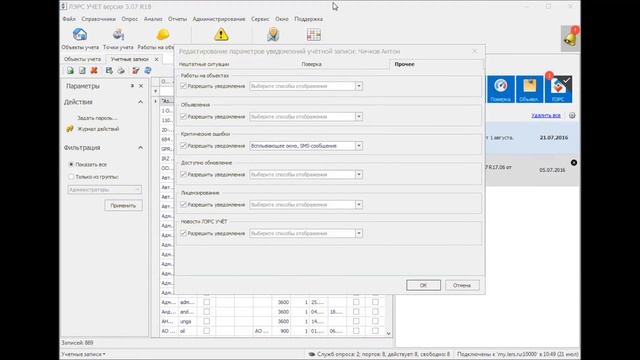Click the Удалить все link

(546, 116)
